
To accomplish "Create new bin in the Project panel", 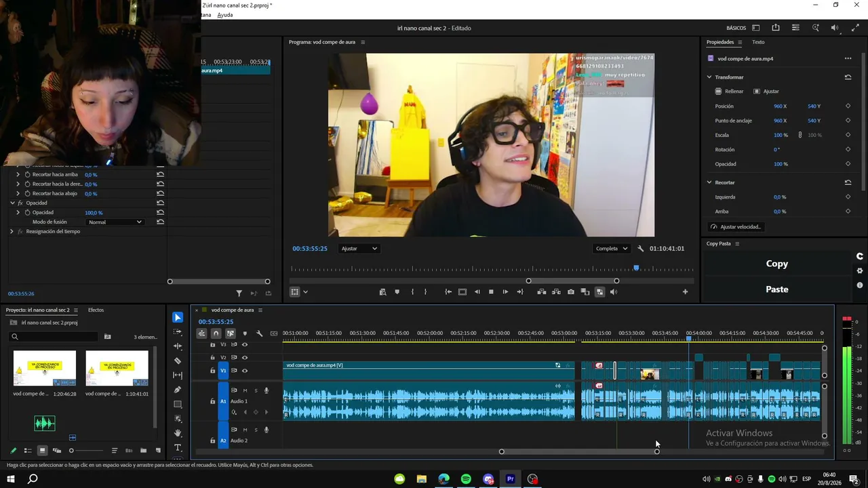I will coord(143,451).
